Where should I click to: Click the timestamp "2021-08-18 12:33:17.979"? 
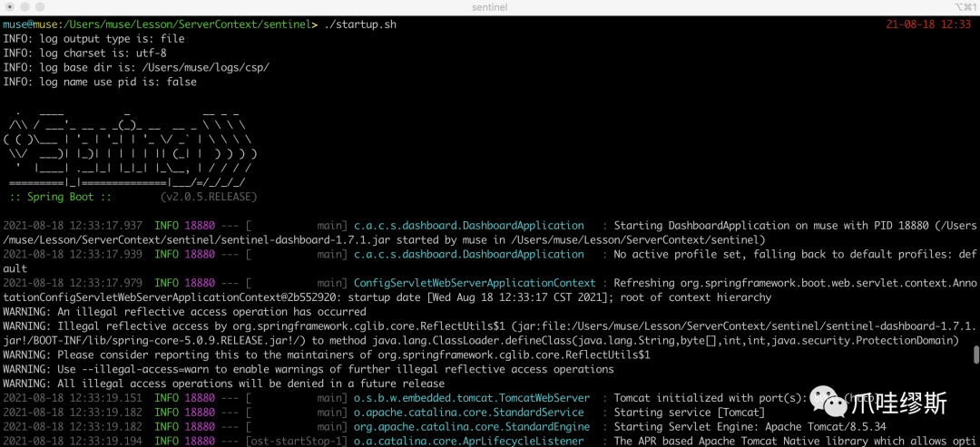(73, 283)
